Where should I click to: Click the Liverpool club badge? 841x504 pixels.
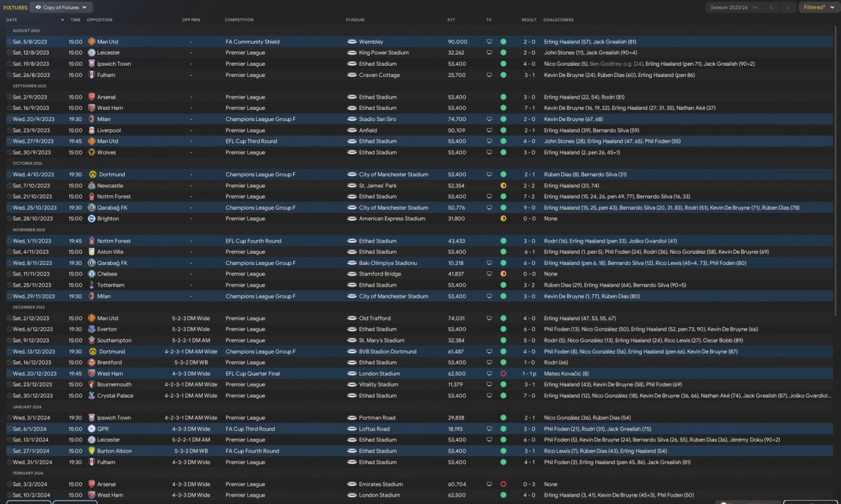pos(91,130)
